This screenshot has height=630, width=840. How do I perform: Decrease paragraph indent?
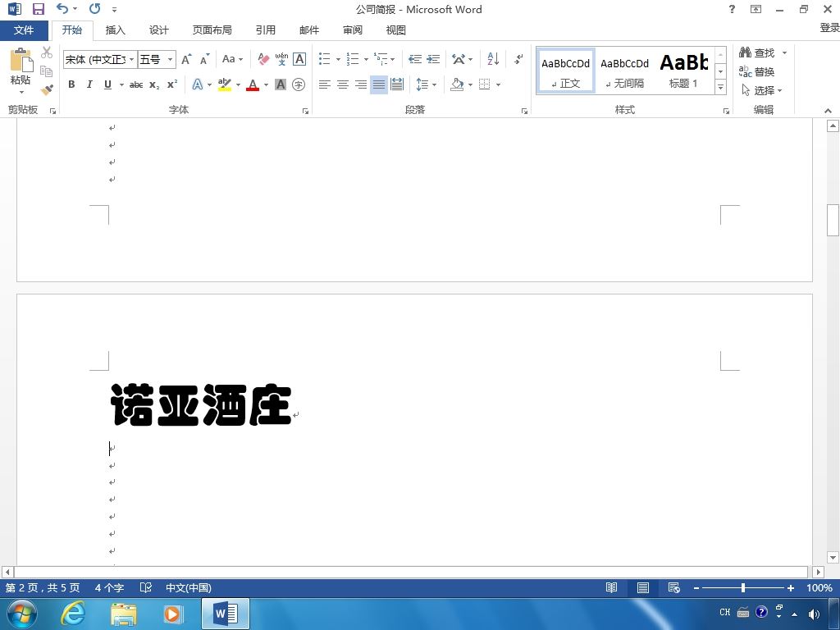(x=414, y=59)
